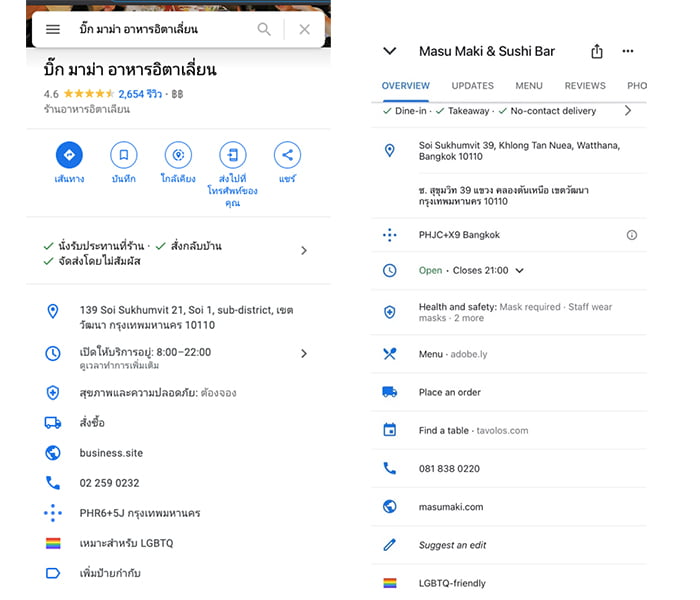The image size is (700, 600).
Task: Call 081 838 0220
Action: (449, 469)
